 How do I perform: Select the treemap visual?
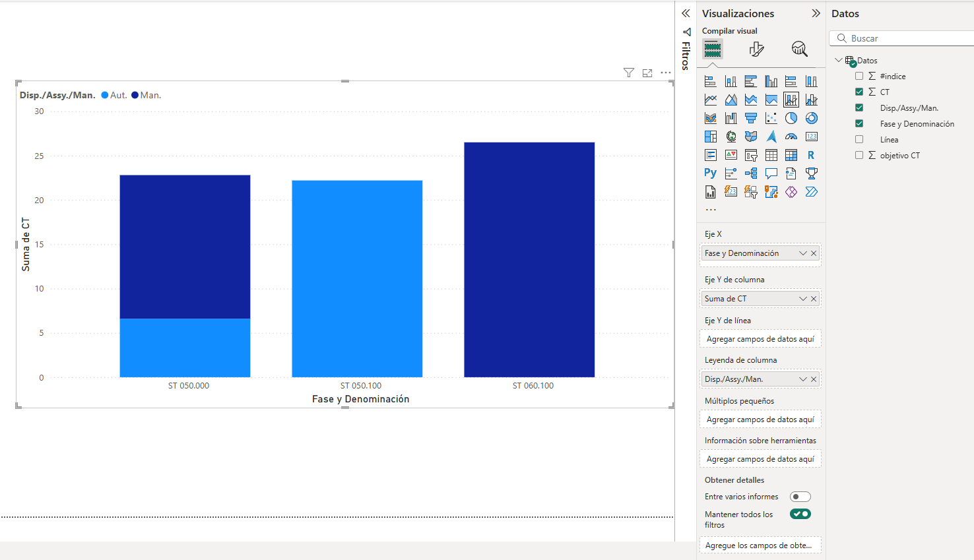pos(711,137)
